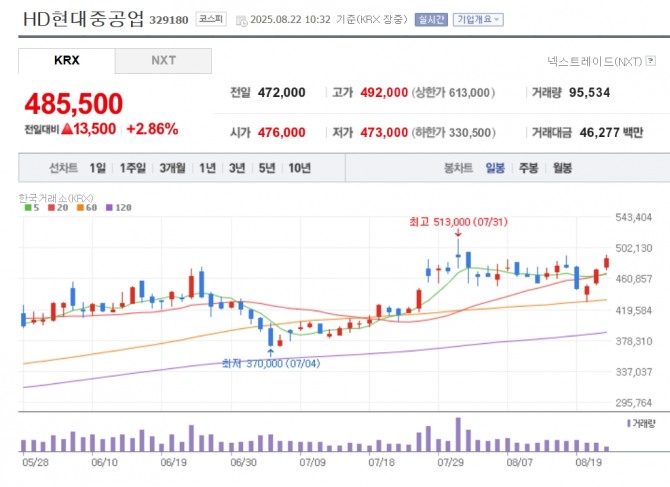Viewport: 670px width, 487px height.
Task: Click the 전일 value 472,000
Action: [x=282, y=92]
